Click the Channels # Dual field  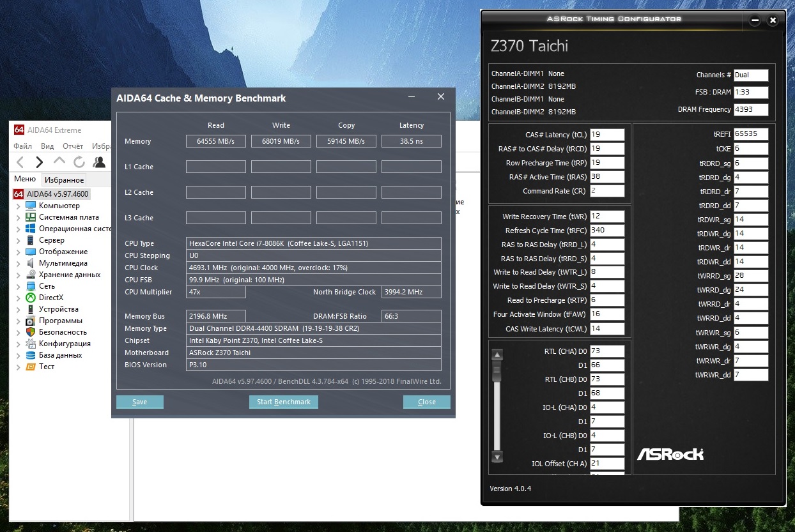(751, 75)
